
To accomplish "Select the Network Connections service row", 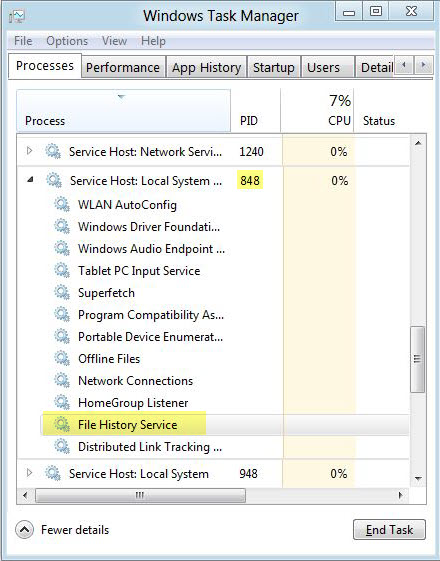I will tap(212, 381).
